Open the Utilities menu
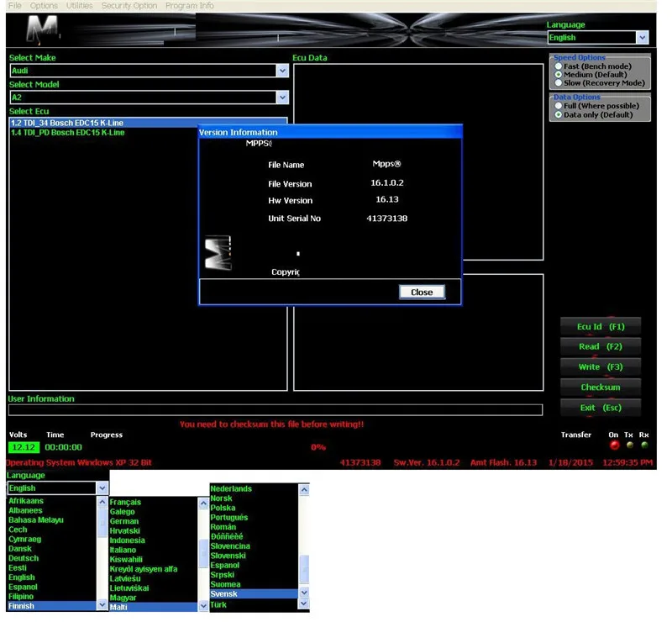The width and height of the screenshot is (672, 622). [x=79, y=6]
